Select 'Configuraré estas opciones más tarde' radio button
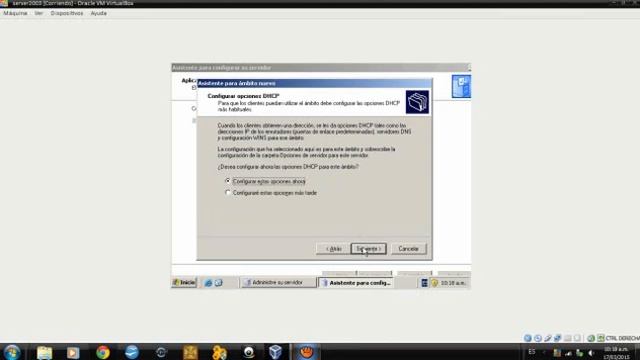The width and height of the screenshot is (640, 360). point(228,192)
